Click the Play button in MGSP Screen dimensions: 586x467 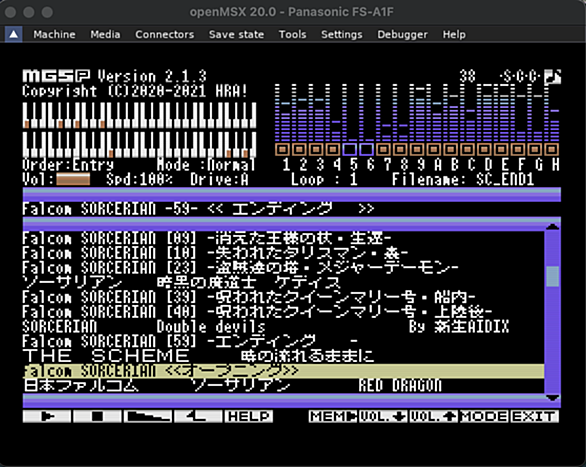[47, 416]
